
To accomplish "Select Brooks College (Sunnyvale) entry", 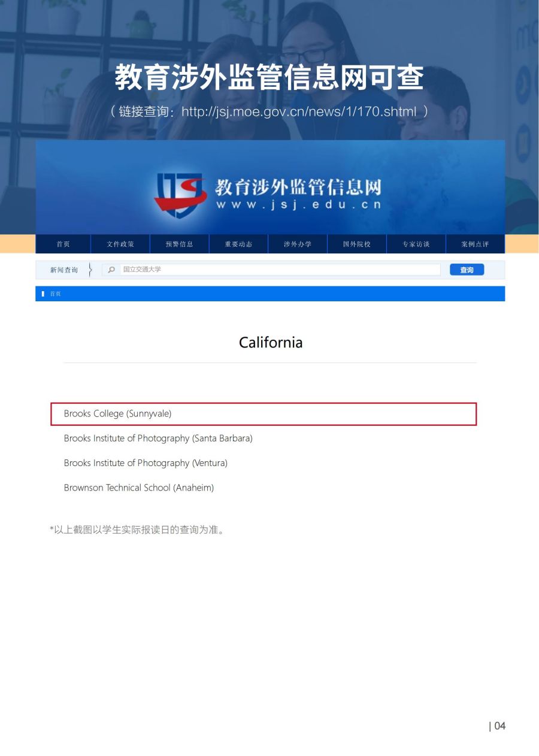I will tap(264, 414).
